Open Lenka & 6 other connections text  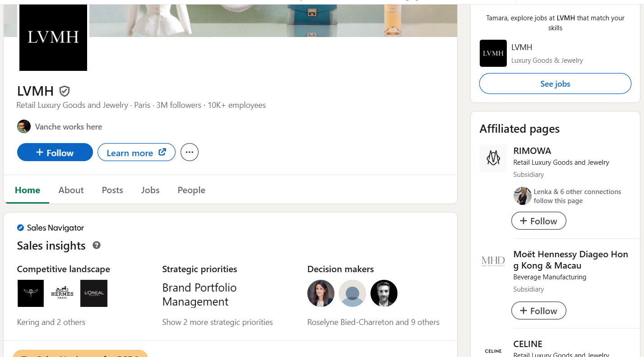[x=577, y=196]
